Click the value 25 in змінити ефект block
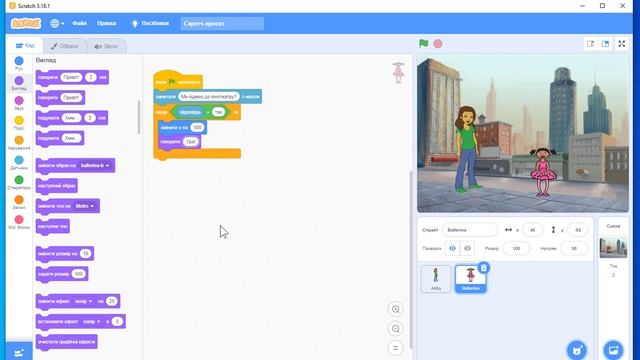Screen dimensions: 640x360 (111, 301)
